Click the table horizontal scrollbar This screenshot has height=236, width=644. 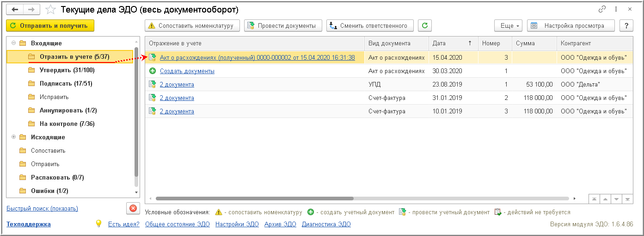(254, 199)
